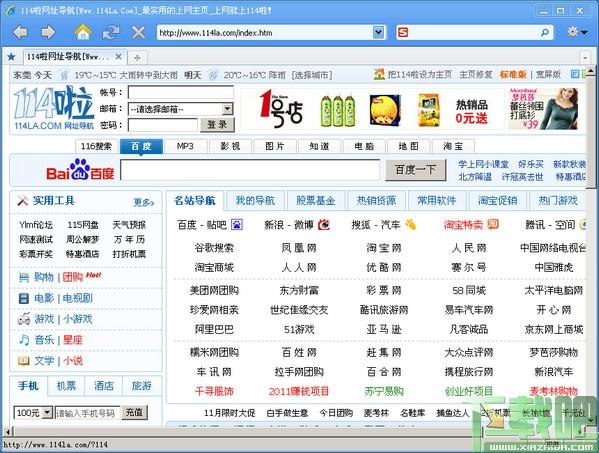This screenshot has height=453, width=599.
Task: Switch to the 我的导航 tab
Action: pos(255,201)
